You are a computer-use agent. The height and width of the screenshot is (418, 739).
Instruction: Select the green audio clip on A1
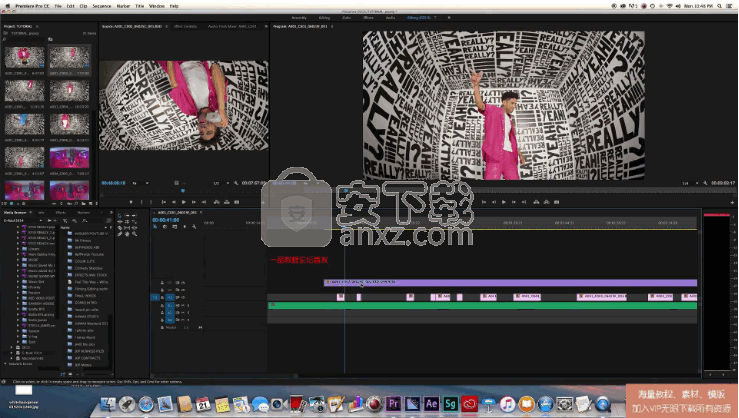point(482,305)
